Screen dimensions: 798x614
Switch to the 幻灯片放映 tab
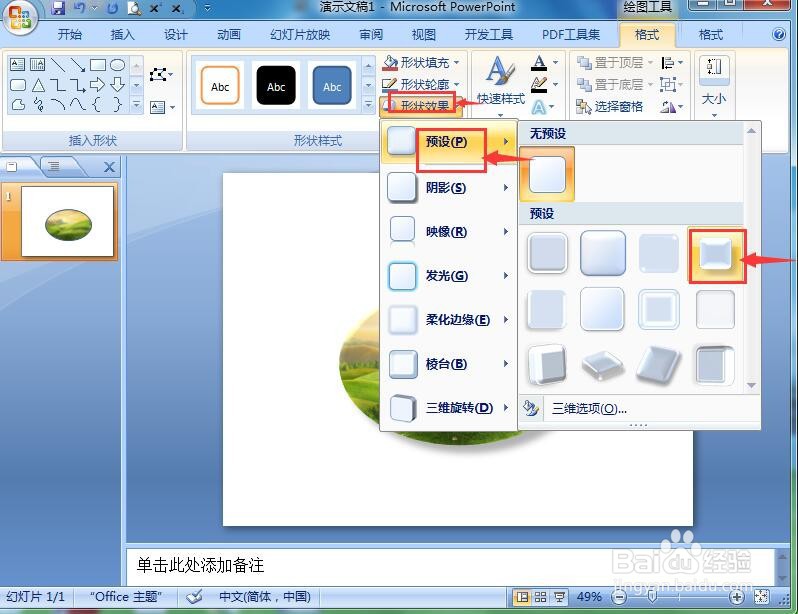pos(300,35)
